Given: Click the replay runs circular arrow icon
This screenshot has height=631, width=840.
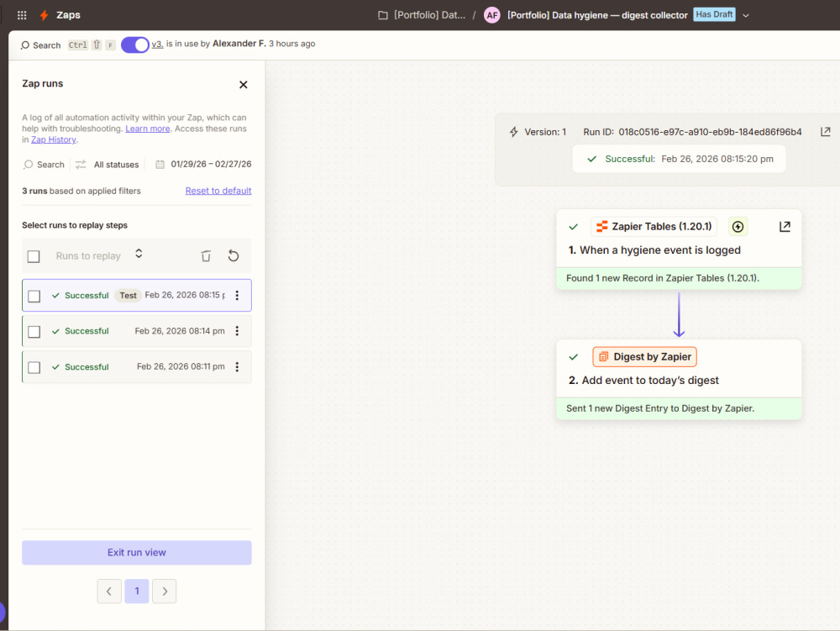Looking at the screenshot, I should 233,256.
